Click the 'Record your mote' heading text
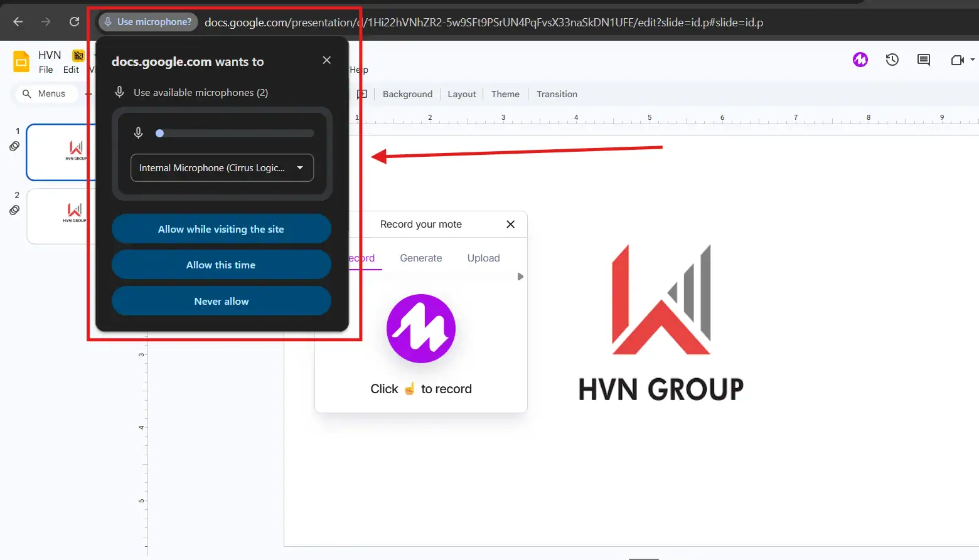The height and width of the screenshot is (560, 979). (421, 225)
